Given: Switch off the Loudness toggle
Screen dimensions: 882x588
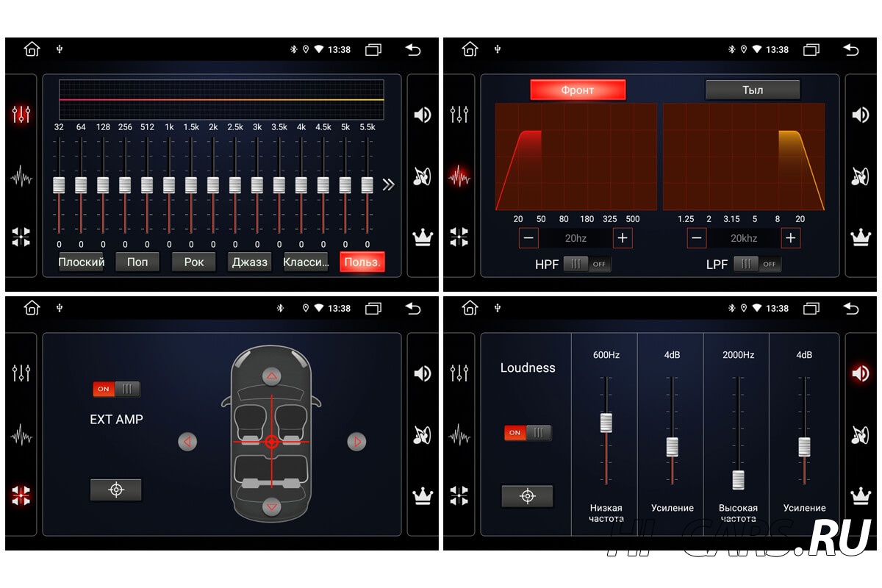Looking at the screenshot, I should (x=528, y=433).
